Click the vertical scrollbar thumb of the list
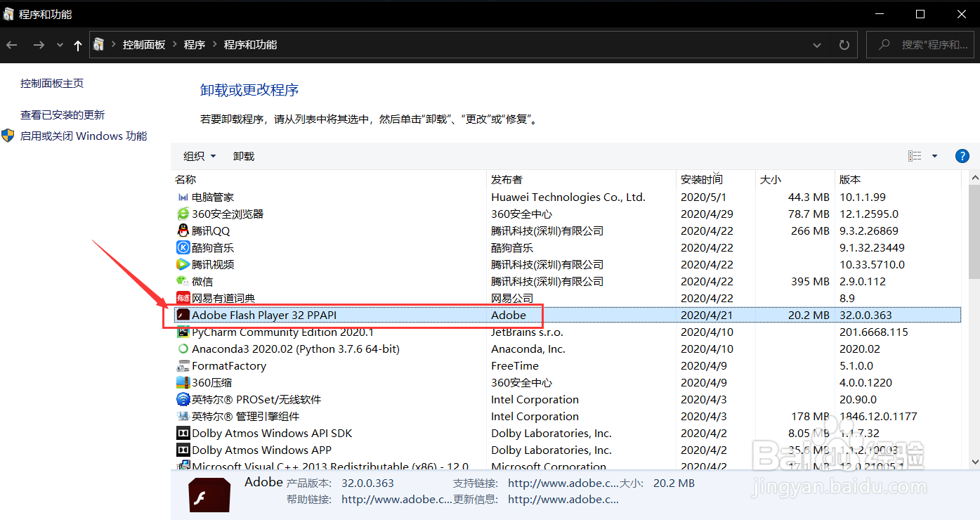 974,233
